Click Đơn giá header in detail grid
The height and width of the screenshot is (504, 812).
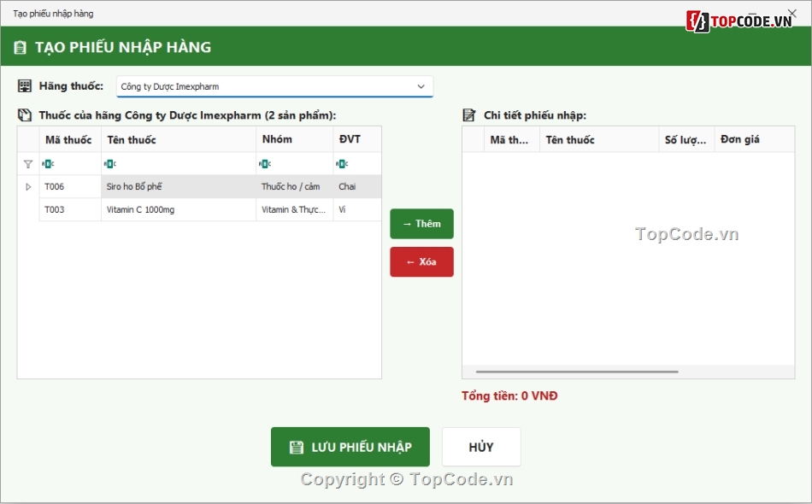(755, 139)
